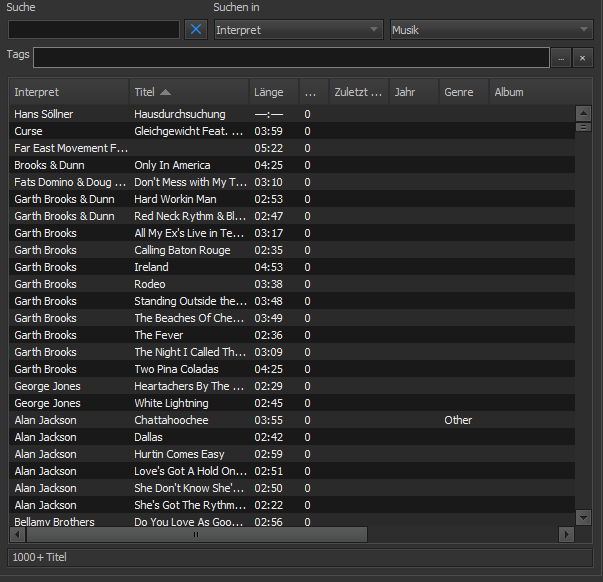Select She Don't Know She'... track
Image resolution: width=603 pixels, height=582 pixels.
(x=292, y=488)
